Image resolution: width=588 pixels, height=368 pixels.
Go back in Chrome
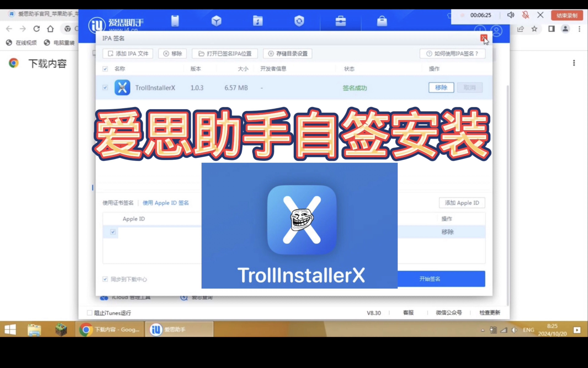point(9,29)
